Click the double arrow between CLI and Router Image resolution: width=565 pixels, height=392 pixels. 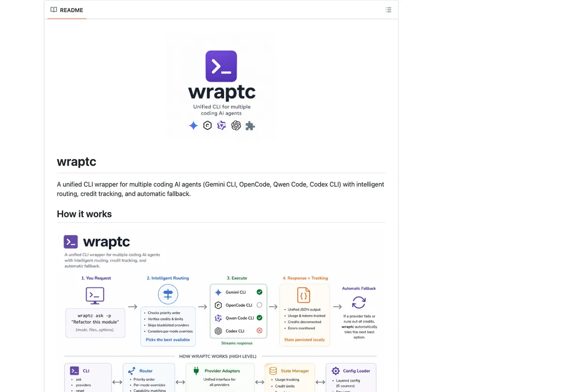(x=117, y=383)
